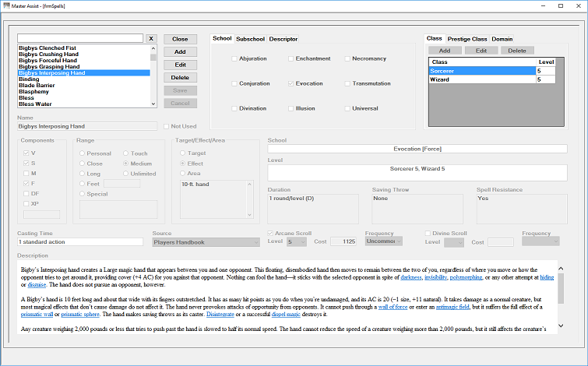Select Bigbys Clenched Fist in the list

(x=84, y=48)
